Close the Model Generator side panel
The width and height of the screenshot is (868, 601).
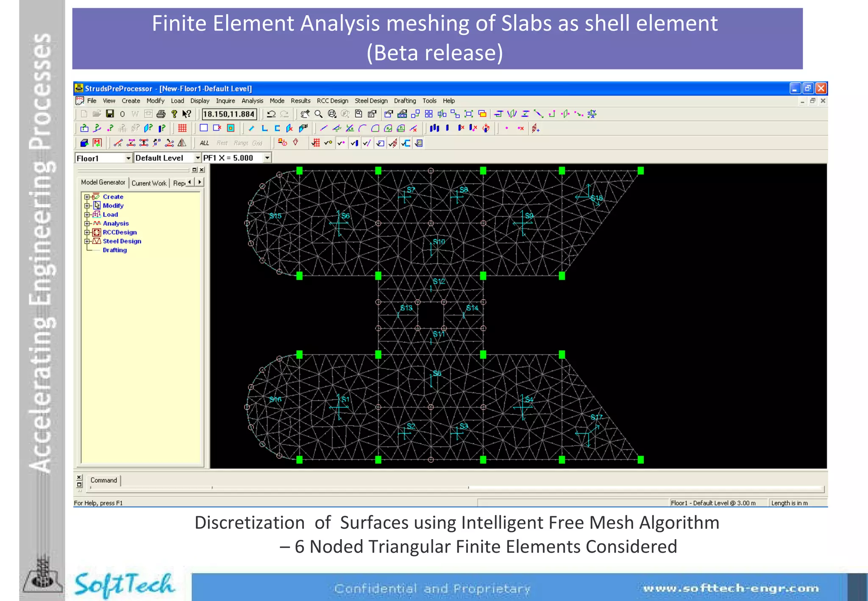coord(202,170)
